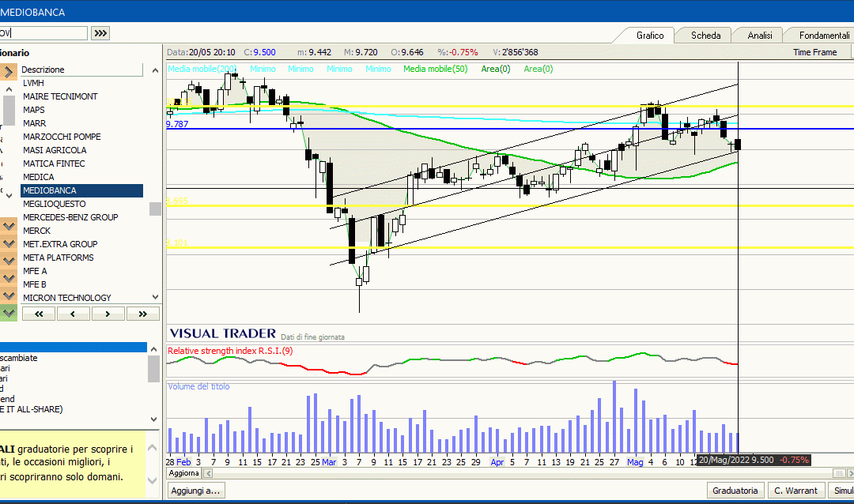
Task: Click the volume value V:2'856'368
Action: (x=516, y=52)
